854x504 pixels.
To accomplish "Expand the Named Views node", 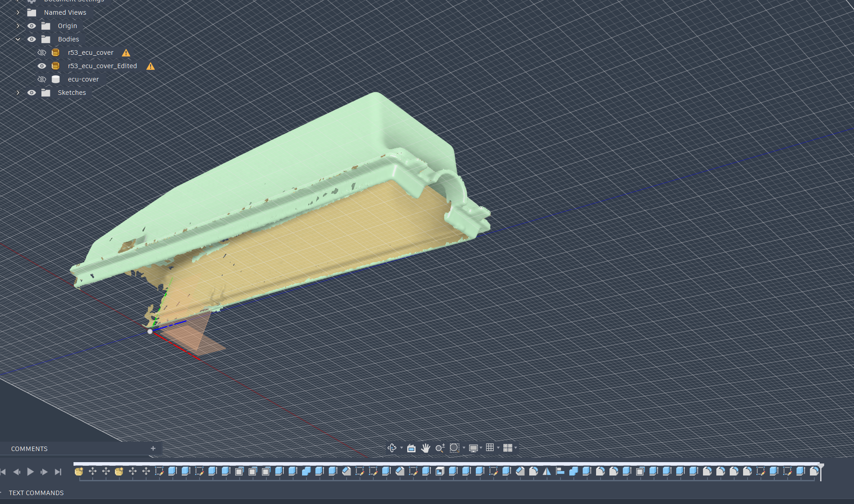I will [18, 12].
